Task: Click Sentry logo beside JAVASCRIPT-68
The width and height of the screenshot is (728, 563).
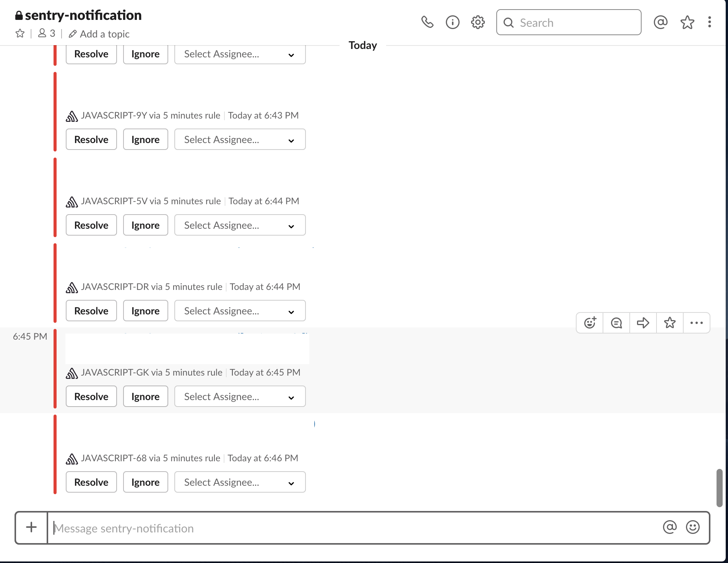Action: [x=72, y=459]
